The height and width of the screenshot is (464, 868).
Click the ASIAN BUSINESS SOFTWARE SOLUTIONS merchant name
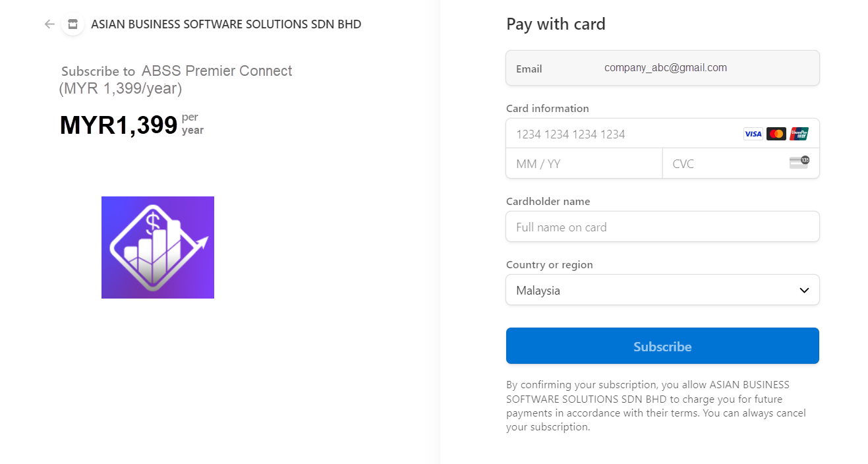[x=226, y=24]
